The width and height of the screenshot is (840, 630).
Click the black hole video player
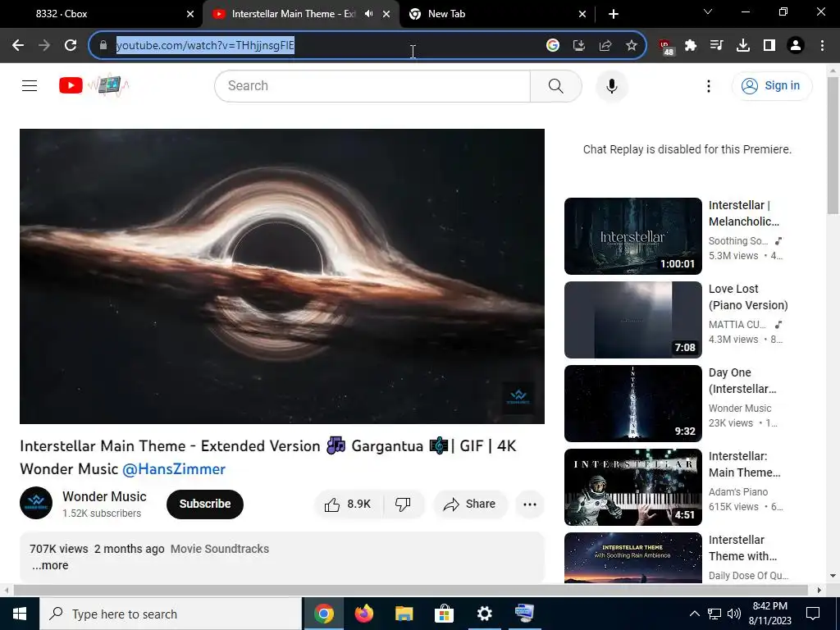point(282,276)
